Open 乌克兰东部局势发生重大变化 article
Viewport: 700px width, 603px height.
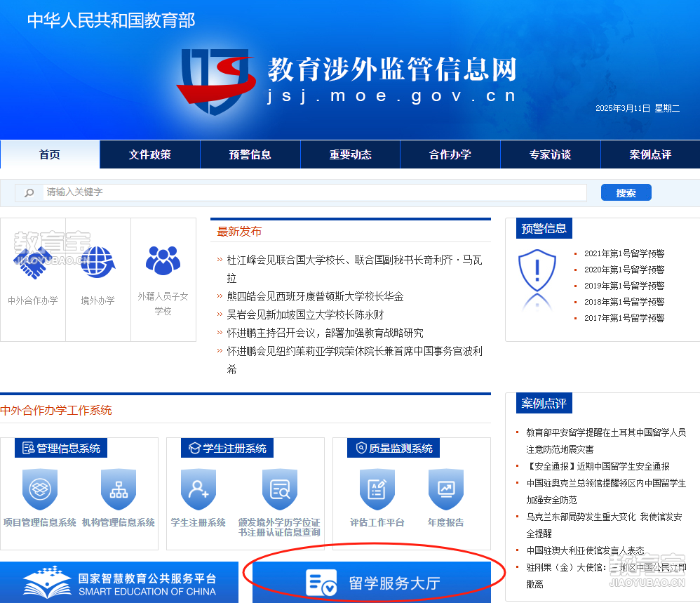(x=605, y=525)
